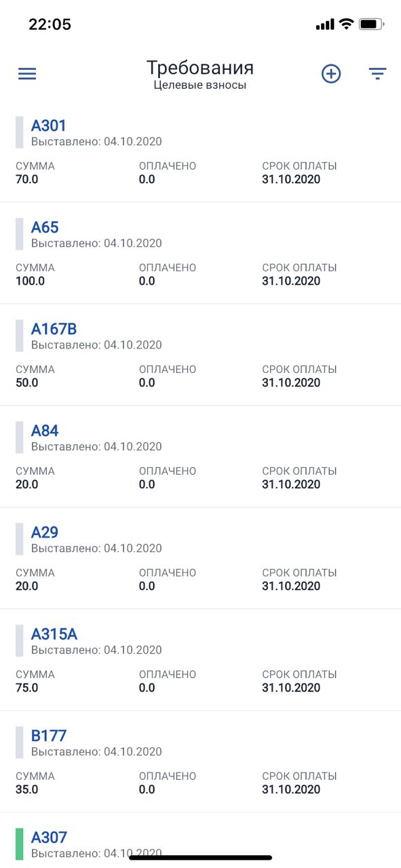
Task: Tap the add new requirement plus icon
Action: point(331,74)
